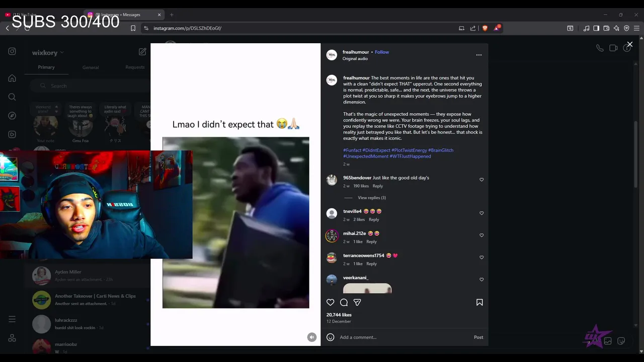
Task: Open the Brave VPN shield icon
Action: (x=626, y=28)
